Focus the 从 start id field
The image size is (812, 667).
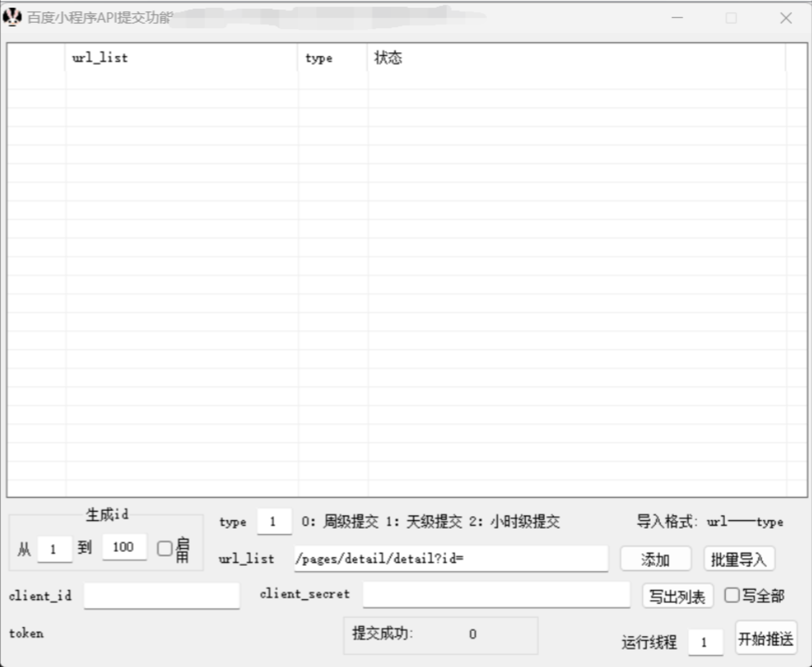pos(55,549)
